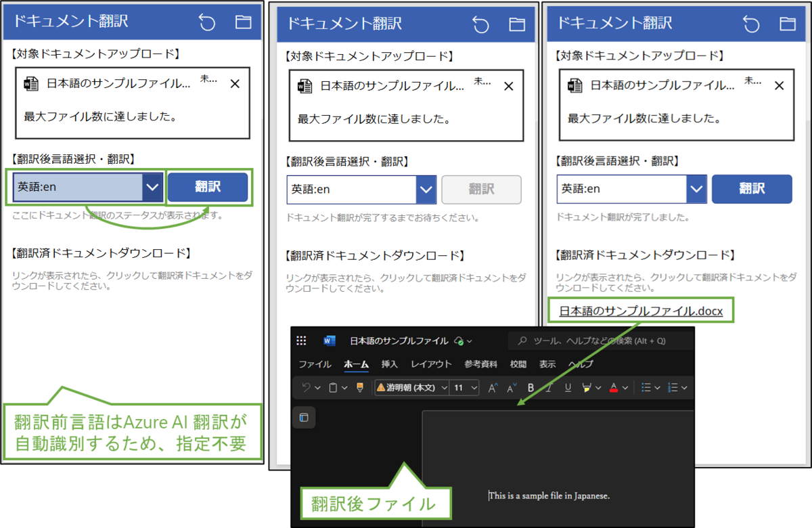This screenshot has width=812, height=528.
Task: Select the Format Painter icon in Word
Action: 359,388
